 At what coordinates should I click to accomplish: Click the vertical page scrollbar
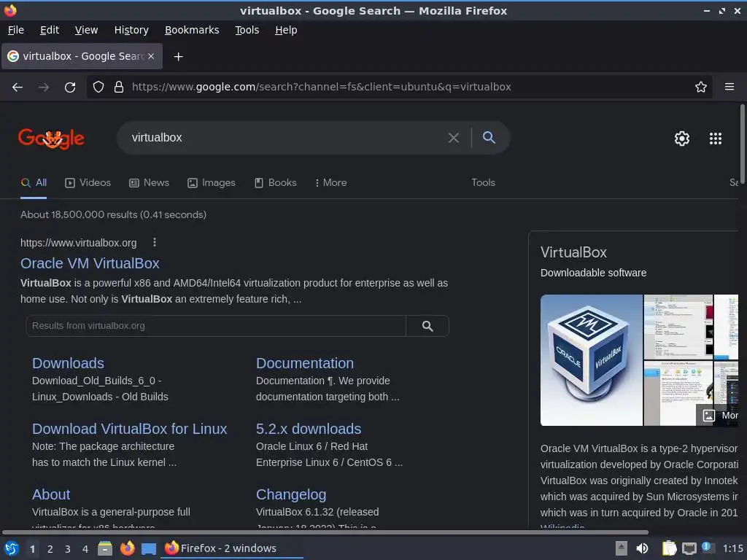click(x=742, y=143)
